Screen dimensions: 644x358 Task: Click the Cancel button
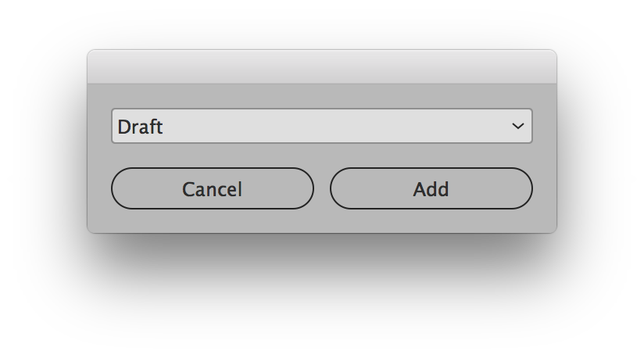point(212,188)
